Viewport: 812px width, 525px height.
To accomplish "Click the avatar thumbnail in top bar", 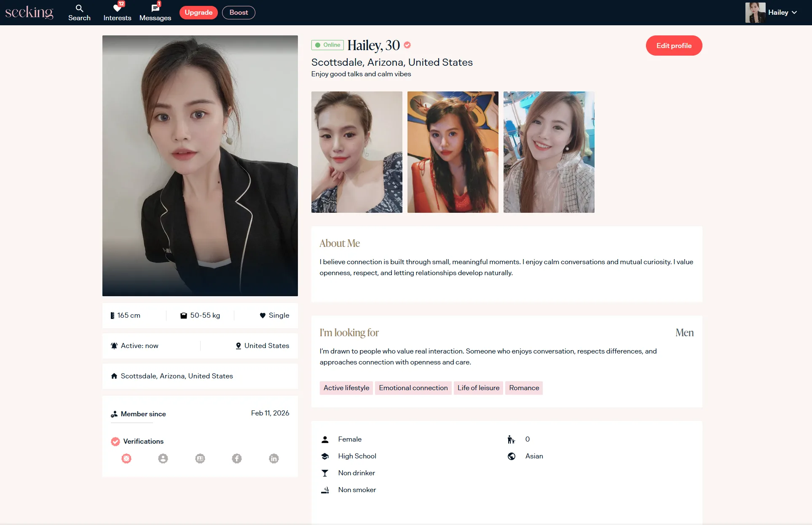I will tap(755, 13).
